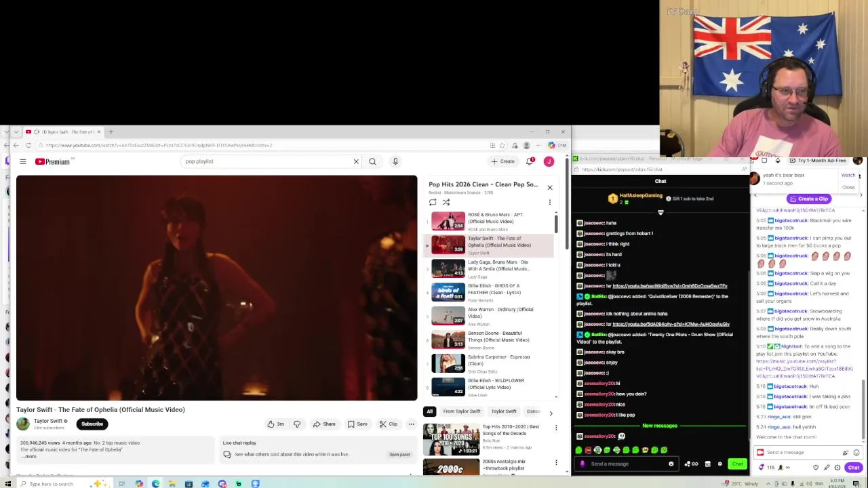This screenshot has height=488, width=868.
Task: Click the YouTube search magnifier button
Action: tap(372, 161)
